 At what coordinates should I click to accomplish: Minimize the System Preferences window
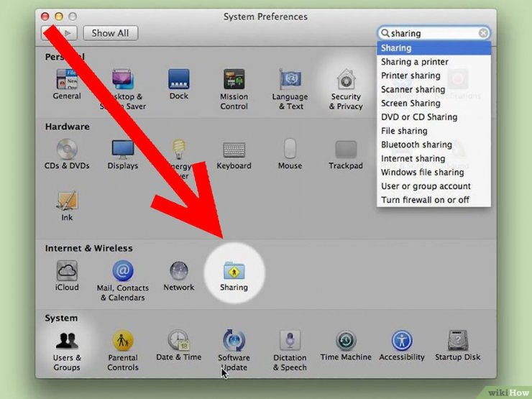(x=59, y=17)
